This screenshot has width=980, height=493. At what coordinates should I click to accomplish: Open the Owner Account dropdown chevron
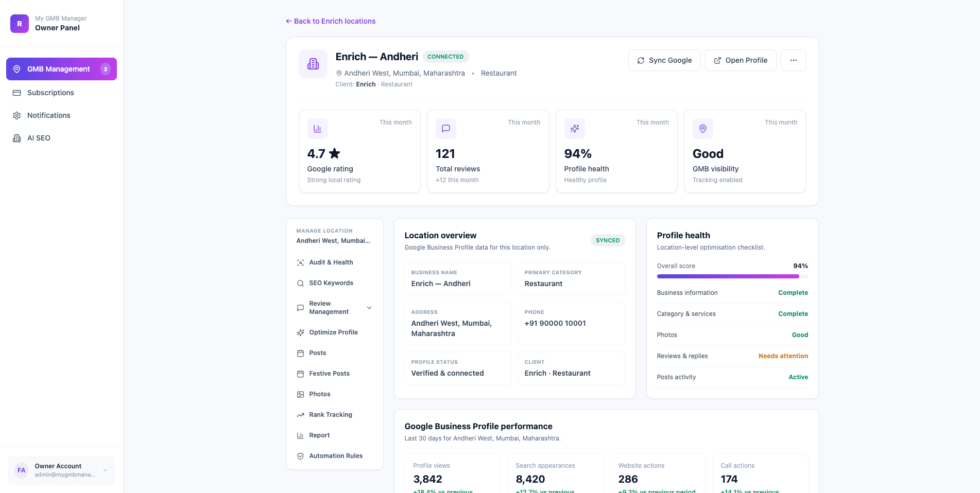(105, 470)
